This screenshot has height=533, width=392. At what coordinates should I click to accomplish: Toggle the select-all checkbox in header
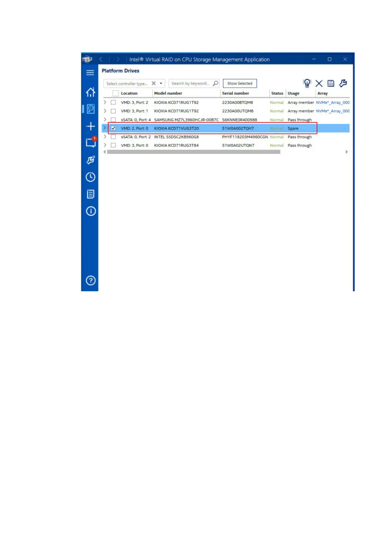[x=116, y=93]
